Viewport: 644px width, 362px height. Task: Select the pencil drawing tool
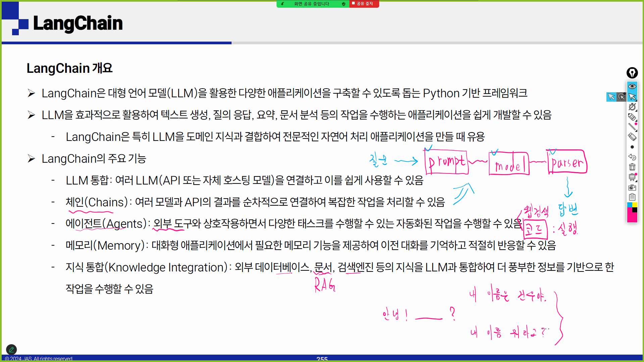[x=632, y=117]
